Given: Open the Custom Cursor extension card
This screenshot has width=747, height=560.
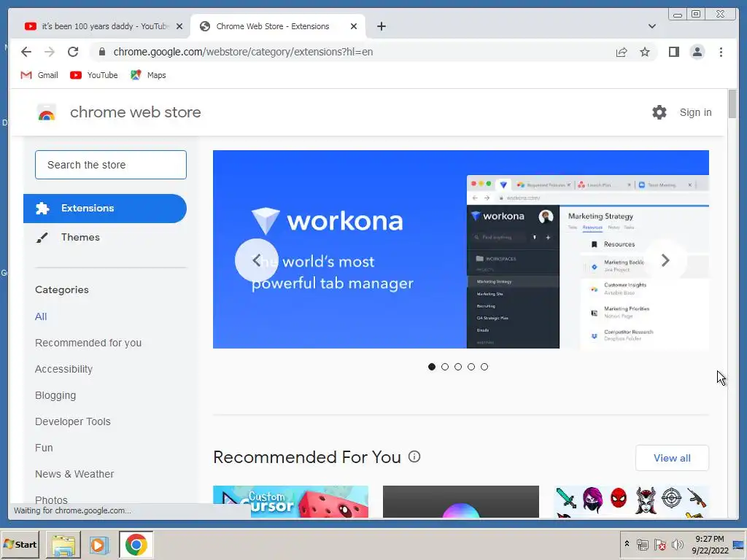Looking at the screenshot, I should tap(290, 502).
